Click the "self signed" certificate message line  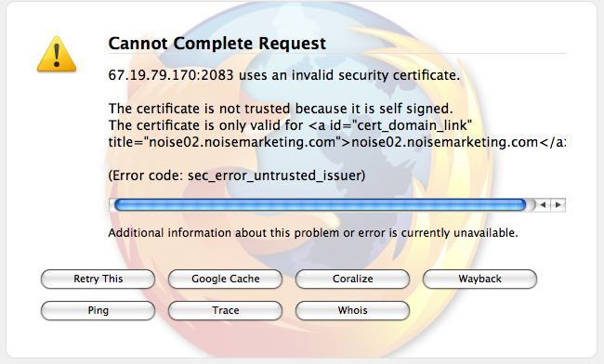click(x=281, y=109)
